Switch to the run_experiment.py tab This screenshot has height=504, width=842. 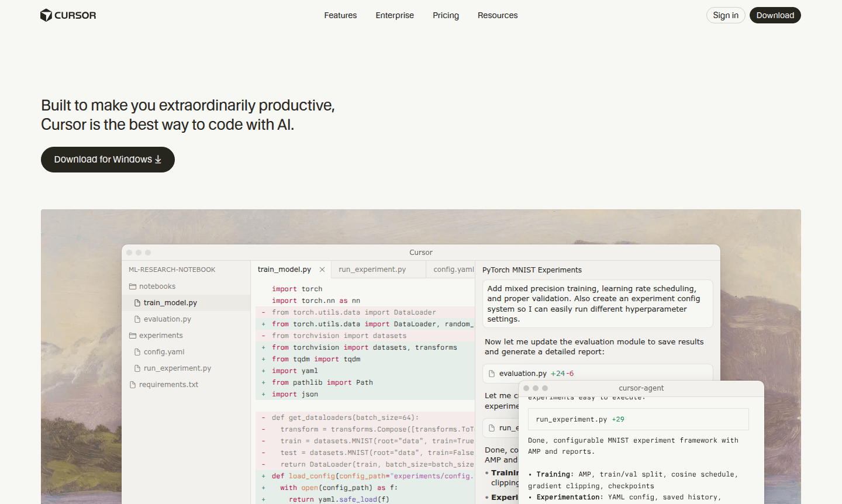point(372,270)
